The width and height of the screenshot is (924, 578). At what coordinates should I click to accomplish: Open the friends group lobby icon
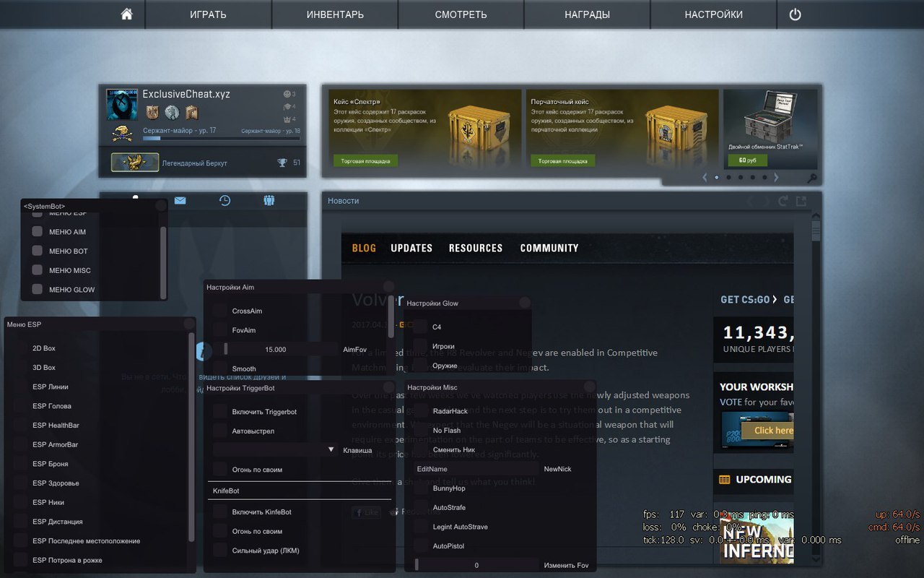(x=269, y=201)
